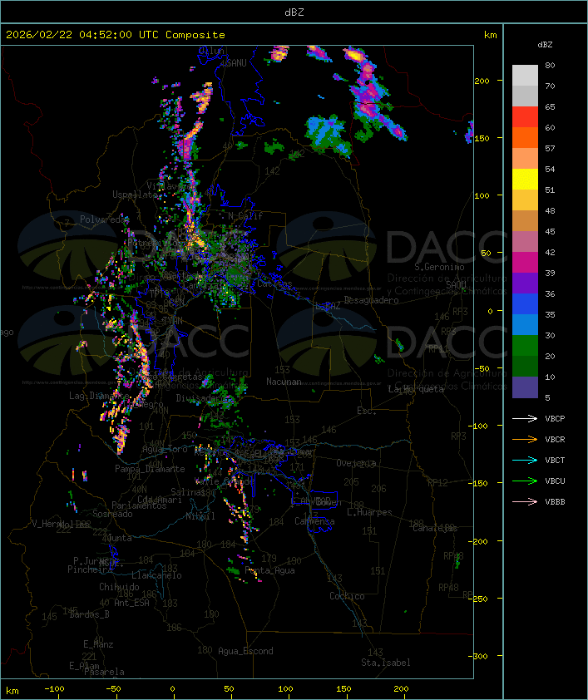The height and width of the screenshot is (700, 588).
Task: Click the L.Huarpes map label
Action: [x=369, y=512]
